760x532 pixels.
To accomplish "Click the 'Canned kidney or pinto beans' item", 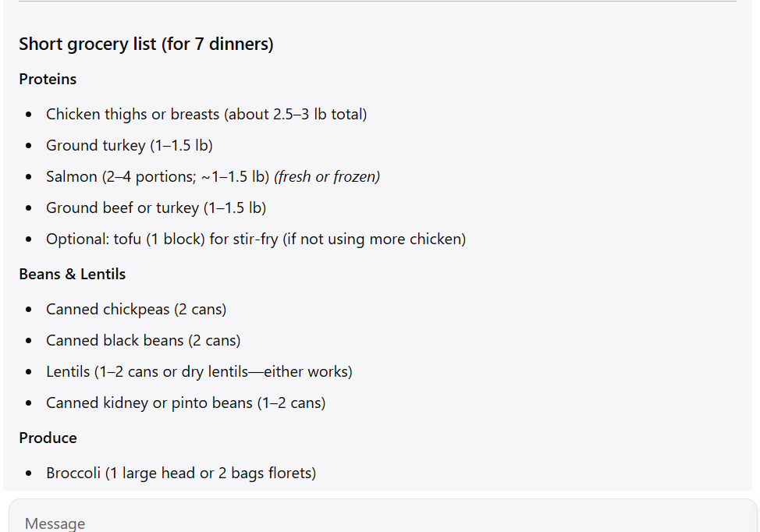I will point(186,403).
